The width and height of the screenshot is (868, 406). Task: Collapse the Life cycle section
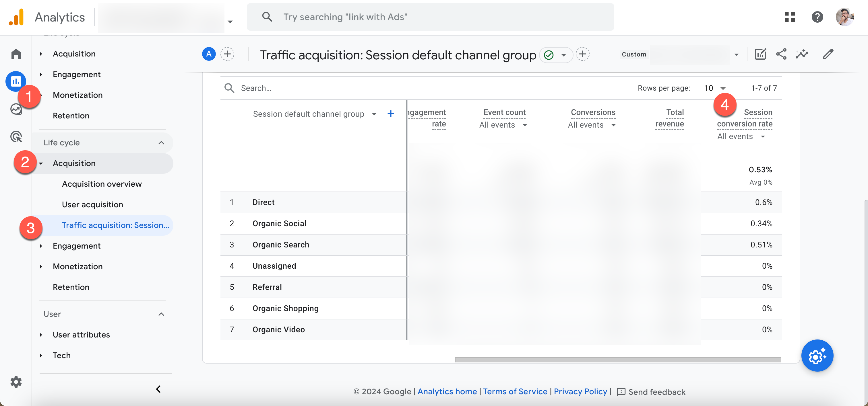(161, 143)
